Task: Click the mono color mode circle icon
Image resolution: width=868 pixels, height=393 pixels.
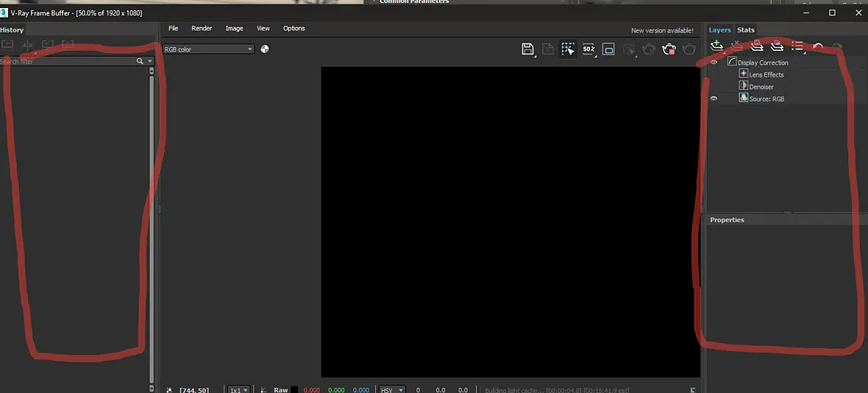Action: (265, 49)
